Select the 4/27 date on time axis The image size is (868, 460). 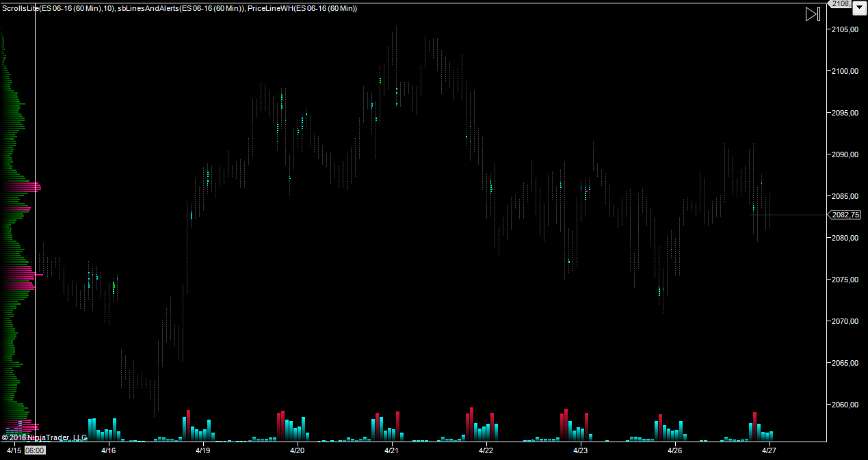coord(769,450)
